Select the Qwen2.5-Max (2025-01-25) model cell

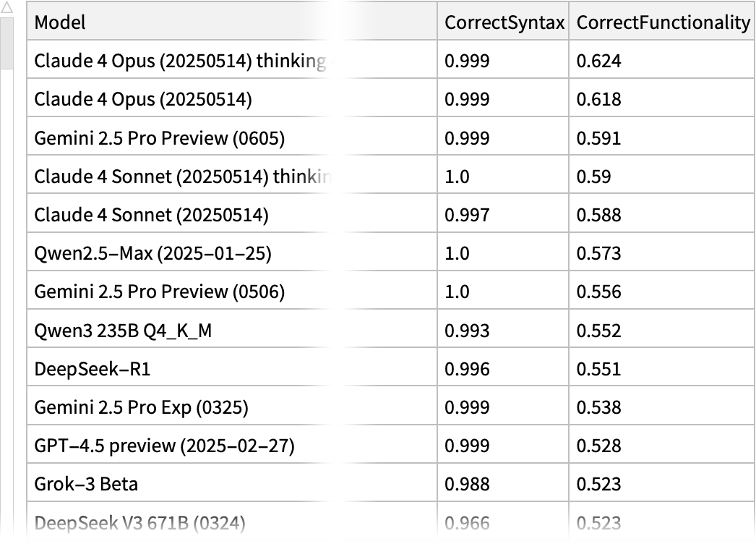(153, 254)
